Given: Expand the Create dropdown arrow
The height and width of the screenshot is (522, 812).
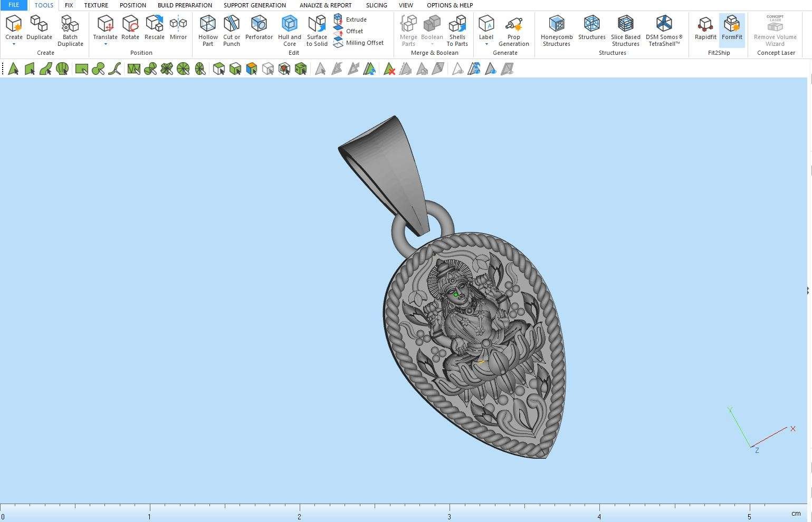Looking at the screenshot, I should tap(14, 44).
